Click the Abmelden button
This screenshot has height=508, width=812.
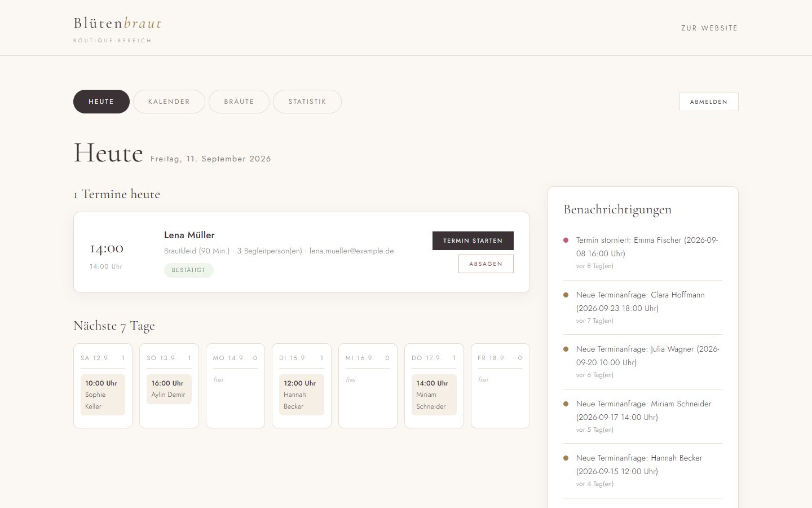tap(709, 102)
